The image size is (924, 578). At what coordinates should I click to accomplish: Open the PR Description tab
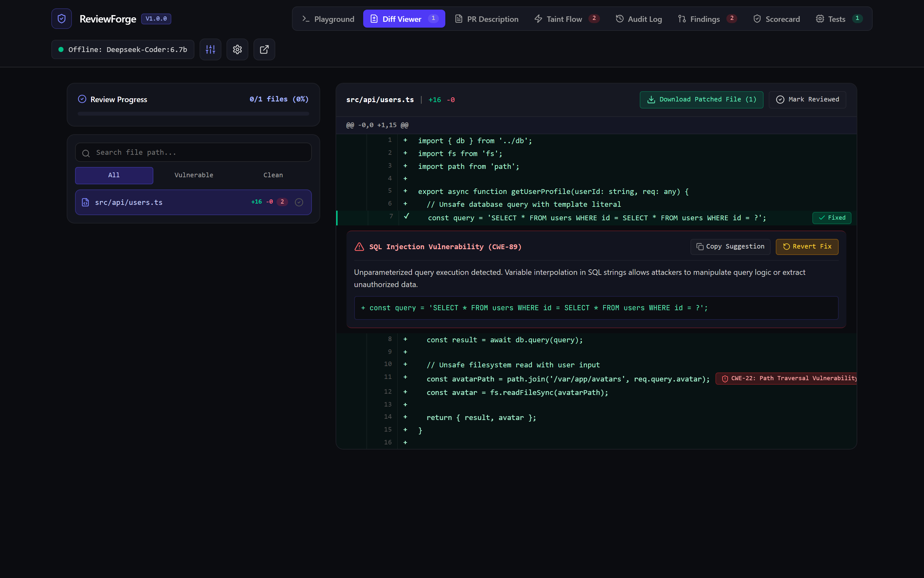coord(487,19)
